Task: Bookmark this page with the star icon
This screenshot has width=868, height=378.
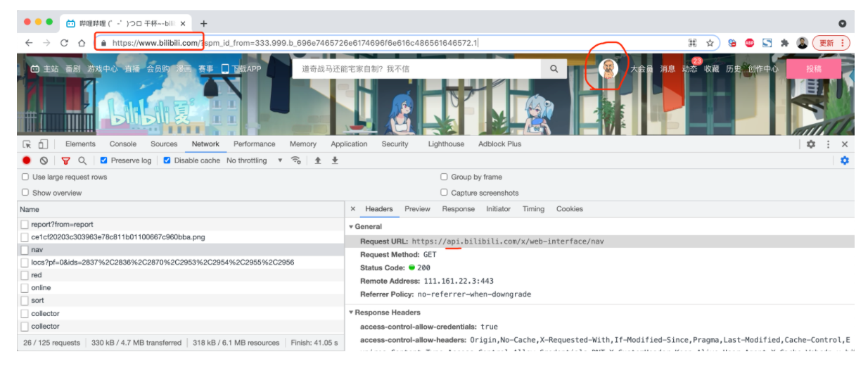Action: (x=710, y=43)
